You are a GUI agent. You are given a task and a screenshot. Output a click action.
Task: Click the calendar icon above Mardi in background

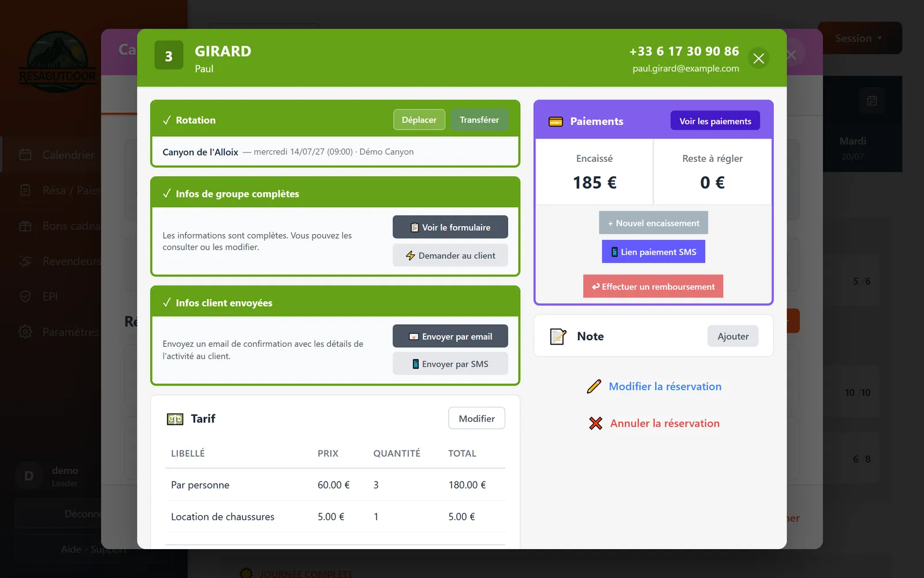872,101
